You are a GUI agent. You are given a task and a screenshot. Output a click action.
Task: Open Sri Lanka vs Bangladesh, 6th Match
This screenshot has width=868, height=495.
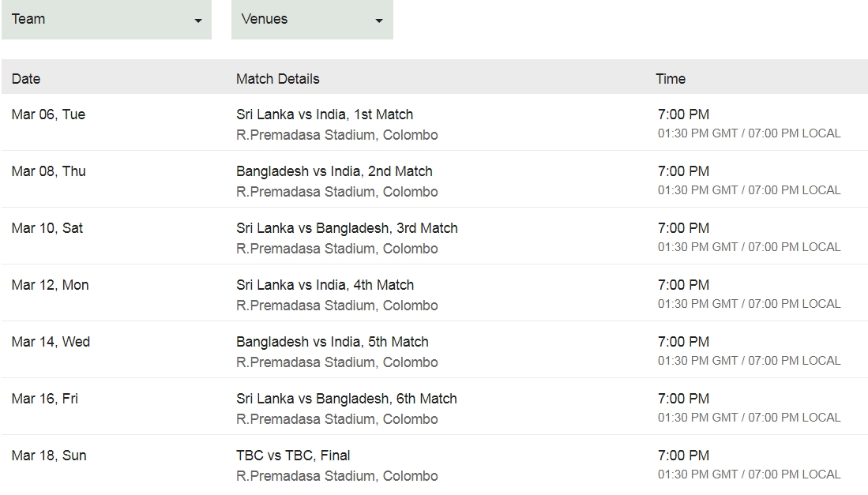(x=347, y=399)
